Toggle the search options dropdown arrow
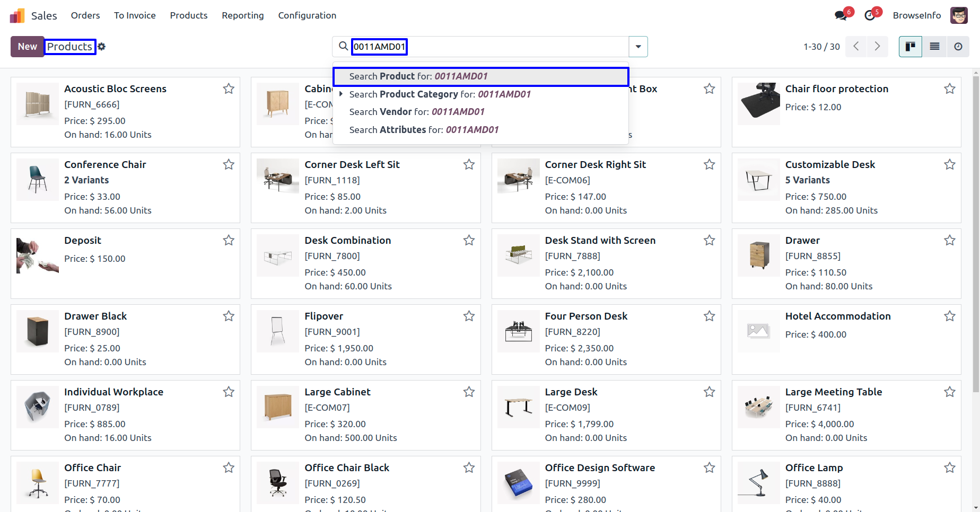Image resolution: width=980 pixels, height=512 pixels. click(x=638, y=47)
